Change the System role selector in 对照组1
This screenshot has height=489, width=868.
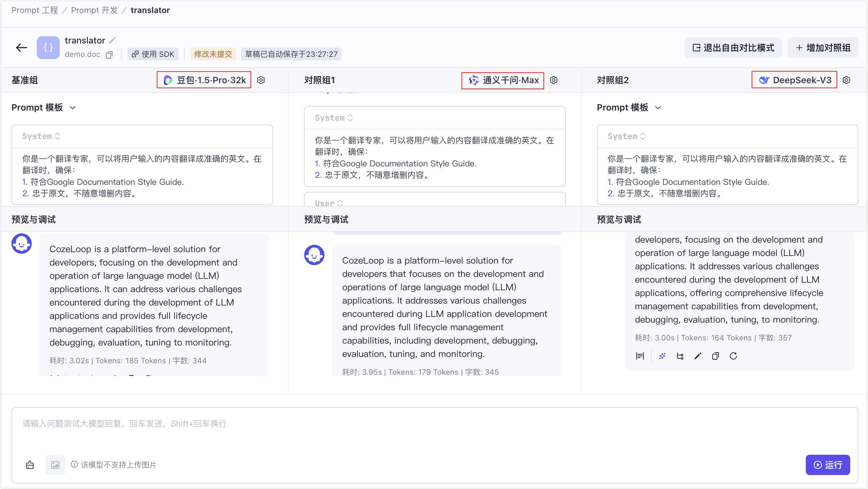click(x=334, y=117)
